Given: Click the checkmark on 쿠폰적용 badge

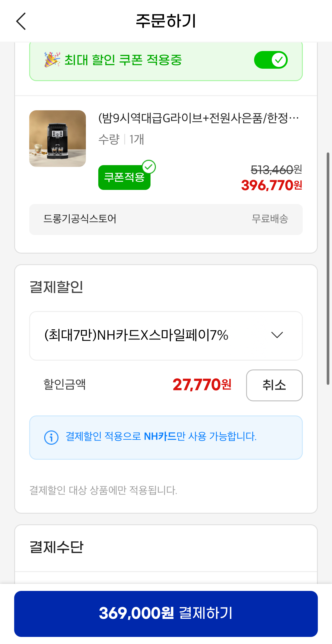Looking at the screenshot, I should point(149,167).
